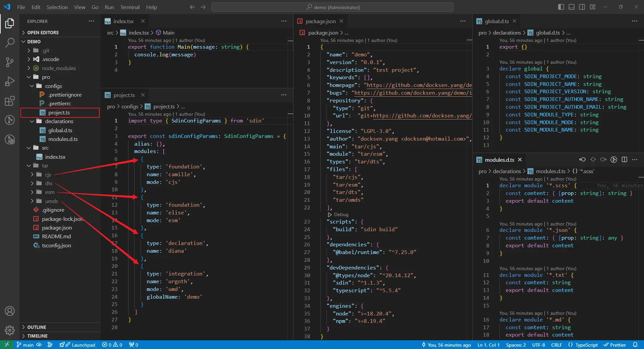644x349 pixels.
Task: Publish the main branch with the cloud icon
Action: point(39,345)
